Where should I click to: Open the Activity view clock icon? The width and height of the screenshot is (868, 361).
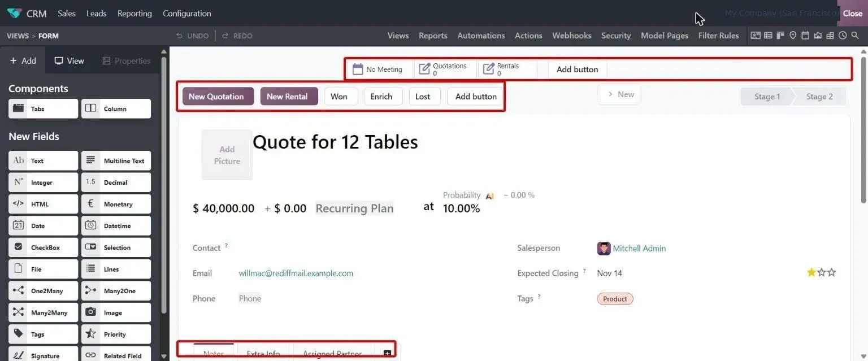pyautogui.click(x=843, y=36)
